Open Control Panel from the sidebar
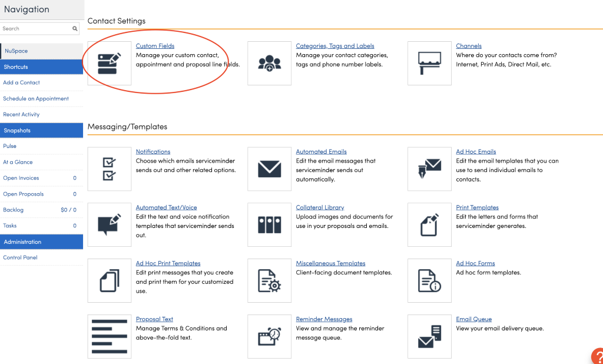Screen dimensions: 603x364 pyautogui.click(x=21, y=257)
